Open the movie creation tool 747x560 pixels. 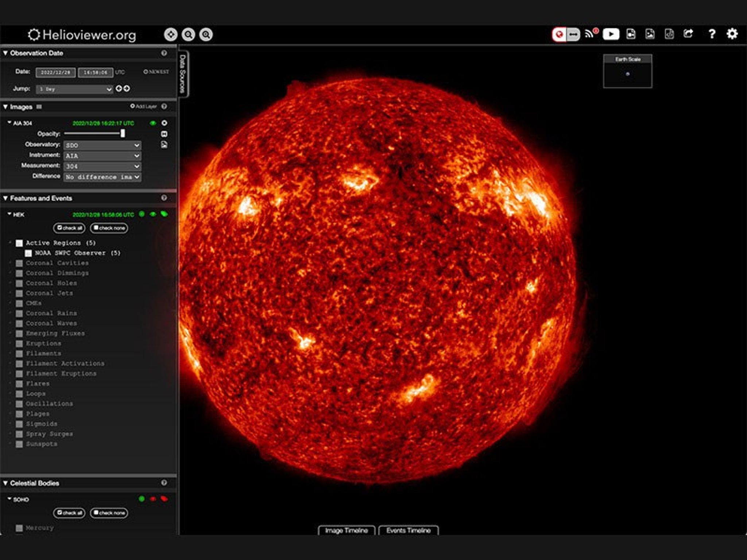[631, 34]
